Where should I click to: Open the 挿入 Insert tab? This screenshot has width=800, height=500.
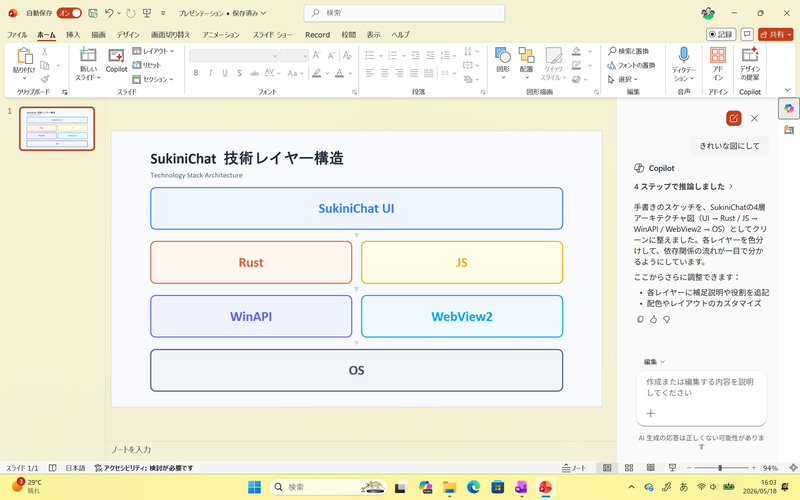(x=73, y=35)
